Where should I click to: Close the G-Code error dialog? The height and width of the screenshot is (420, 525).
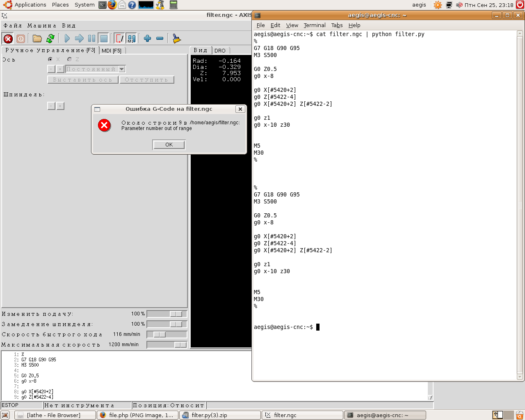240,109
